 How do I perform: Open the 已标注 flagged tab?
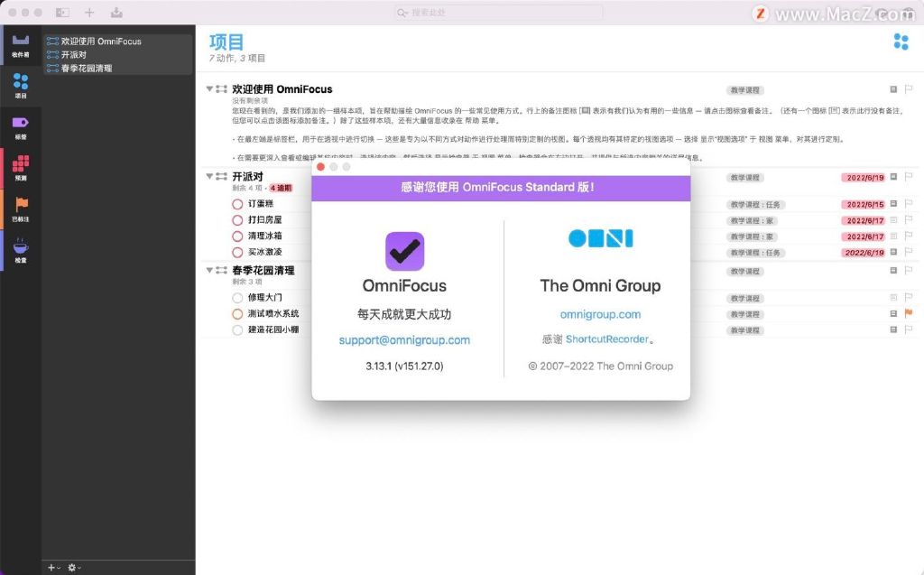(21, 209)
